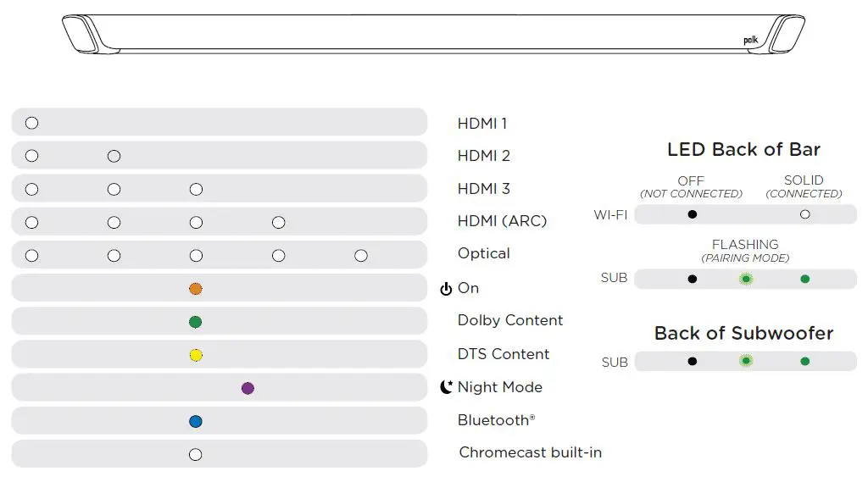Click the black Wi-Fi off LED dot
Screen dimensions: 868x482
[x=693, y=214]
